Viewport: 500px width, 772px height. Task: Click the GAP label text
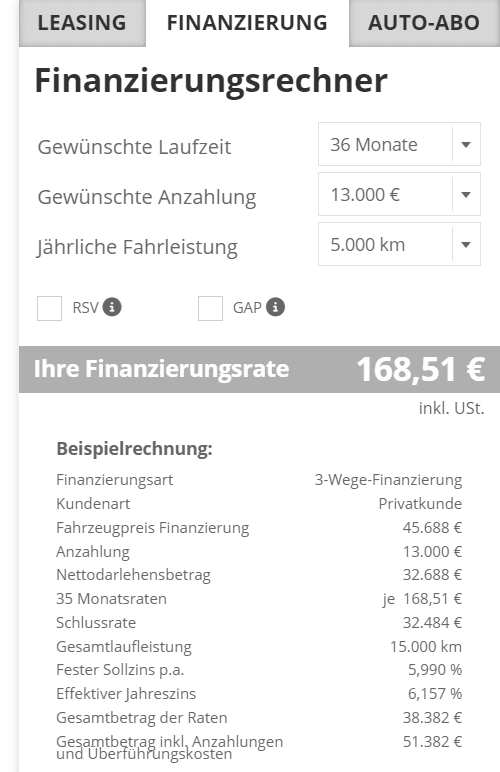[x=247, y=308]
